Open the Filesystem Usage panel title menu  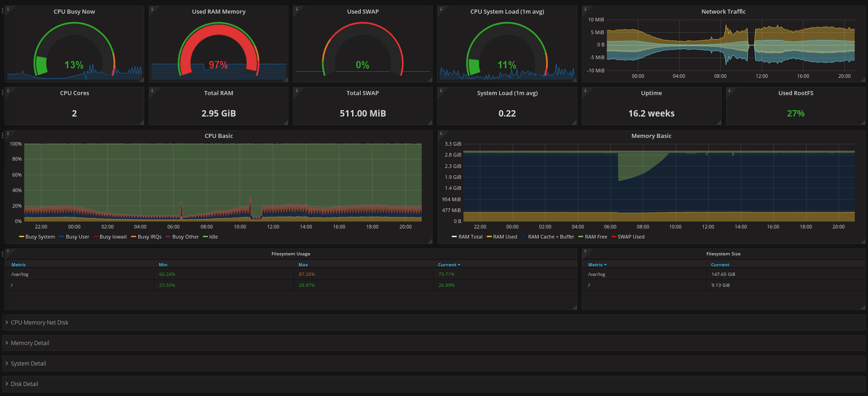tap(291, 254)
